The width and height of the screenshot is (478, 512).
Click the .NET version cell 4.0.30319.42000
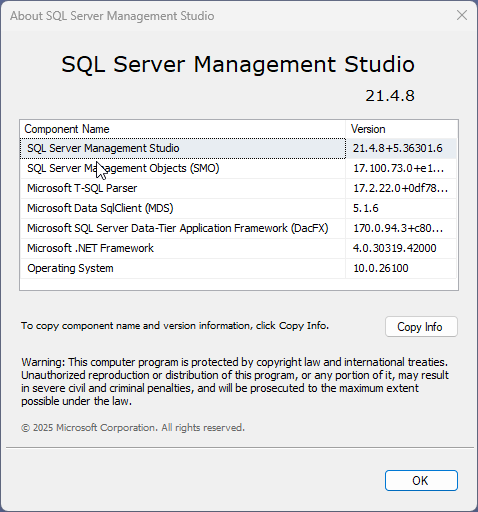click(x=401, y=248)
